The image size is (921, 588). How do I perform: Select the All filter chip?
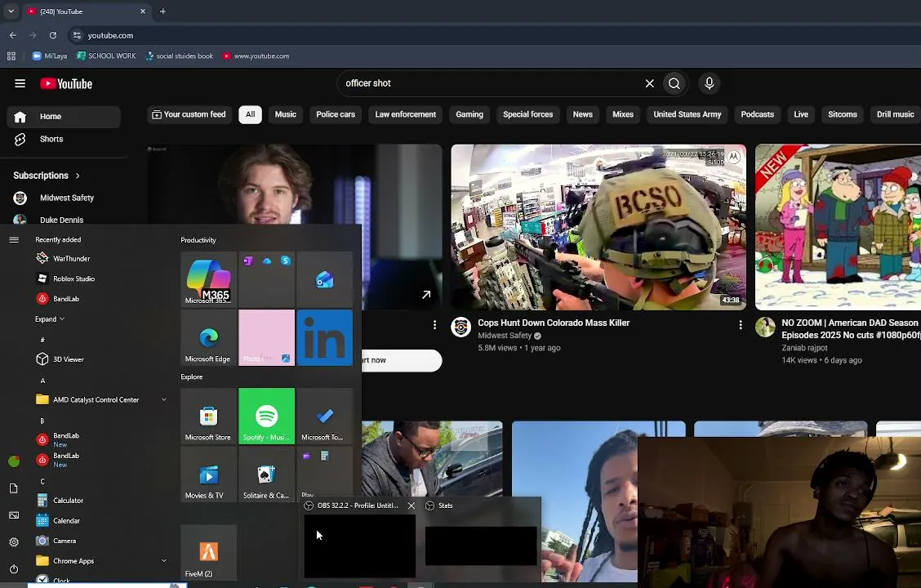click(x=250, y=114)
